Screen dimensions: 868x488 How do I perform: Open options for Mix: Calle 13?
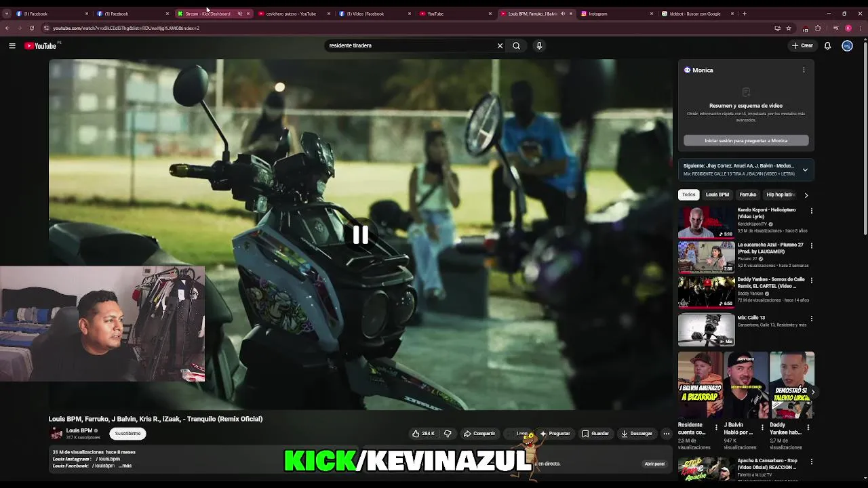point(811,319)
